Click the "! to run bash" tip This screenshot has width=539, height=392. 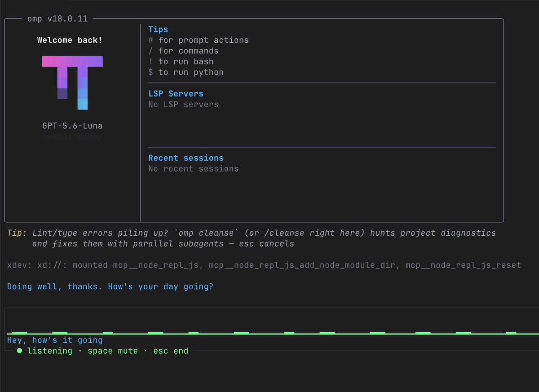coord(181,62)
